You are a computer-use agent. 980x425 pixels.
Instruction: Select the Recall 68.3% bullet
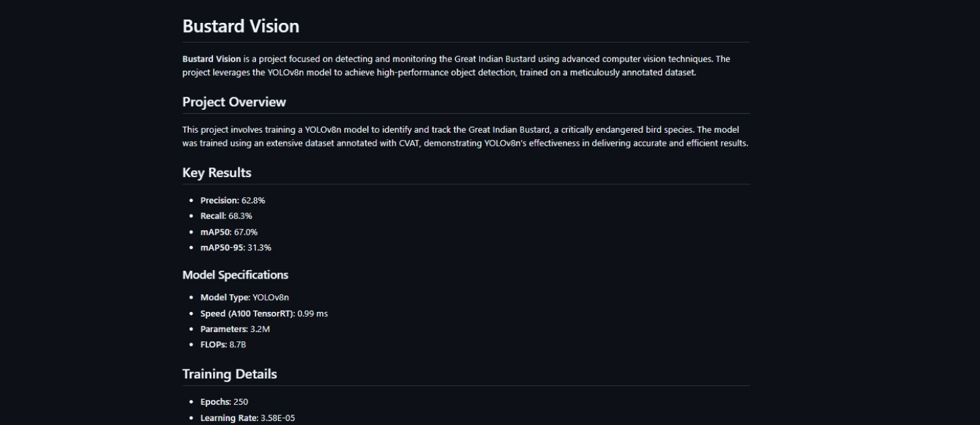click(x=226, y=216)
